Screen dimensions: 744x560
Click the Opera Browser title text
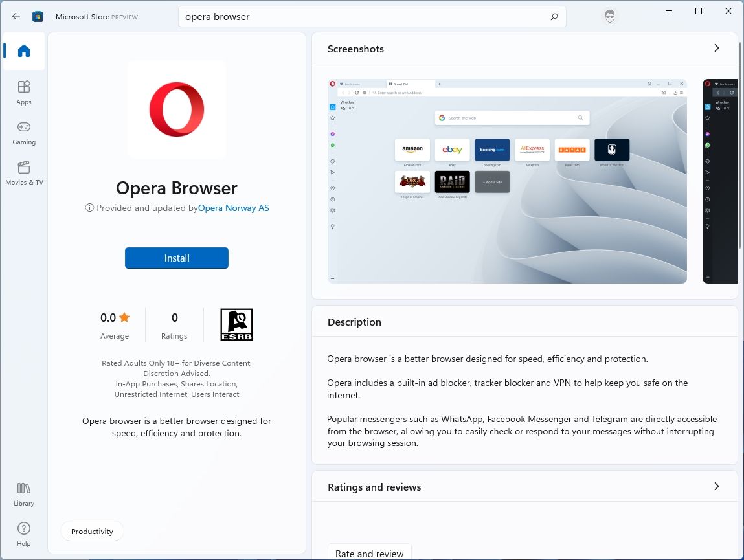coord(177,188)
